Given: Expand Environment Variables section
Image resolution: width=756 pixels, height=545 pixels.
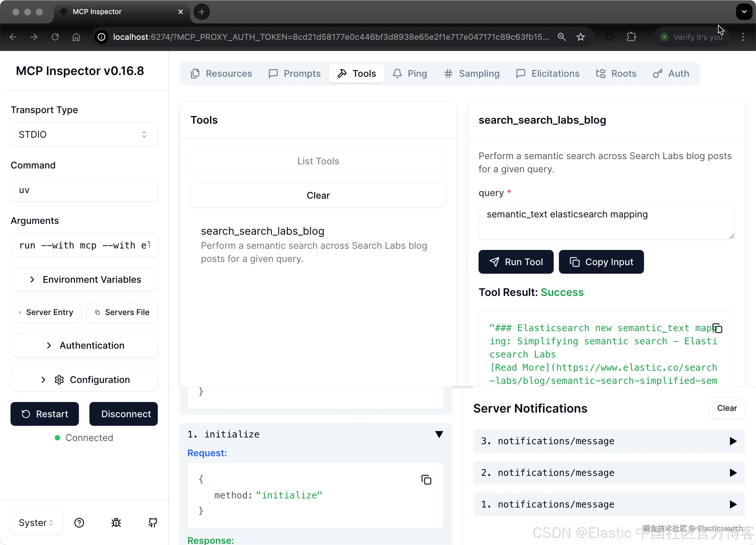Looking at the screenshot, I should point(84,279).
